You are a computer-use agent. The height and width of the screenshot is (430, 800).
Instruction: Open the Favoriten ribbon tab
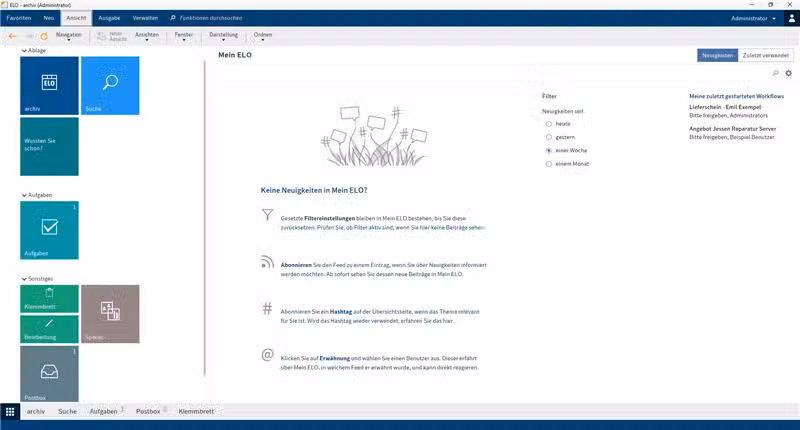click(19, 18)
